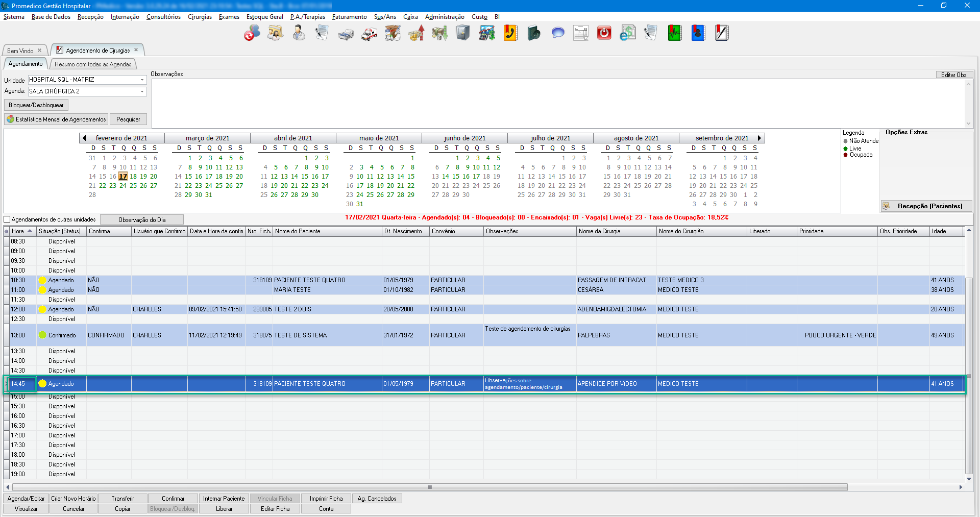Go to previous month in calendar
Screen dimensions: 980x517
coord(84,138)
